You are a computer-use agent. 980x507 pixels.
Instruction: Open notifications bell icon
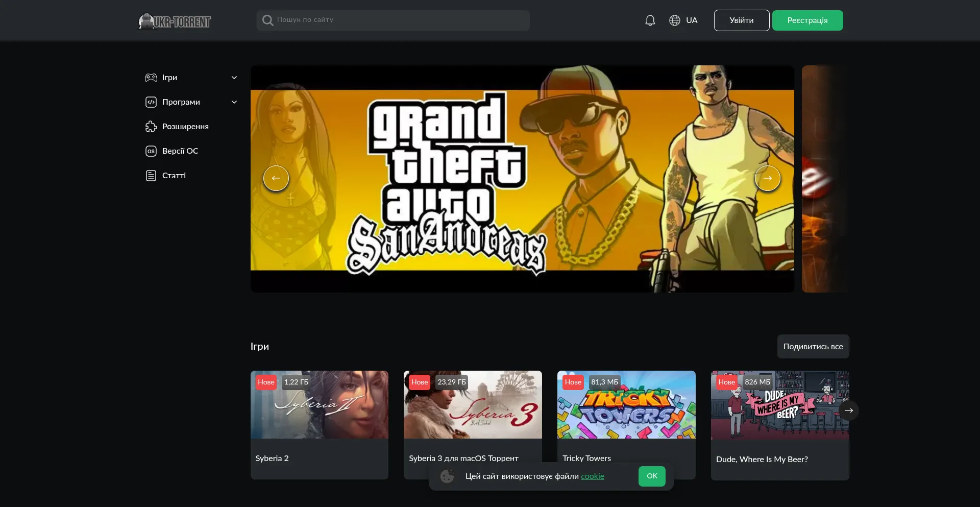[x=650, y=20]
